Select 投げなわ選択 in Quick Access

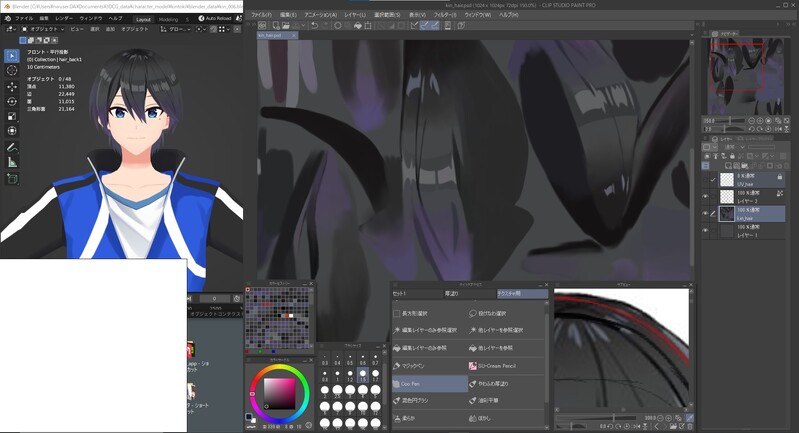pyautogui.click(x=507, y=313)
